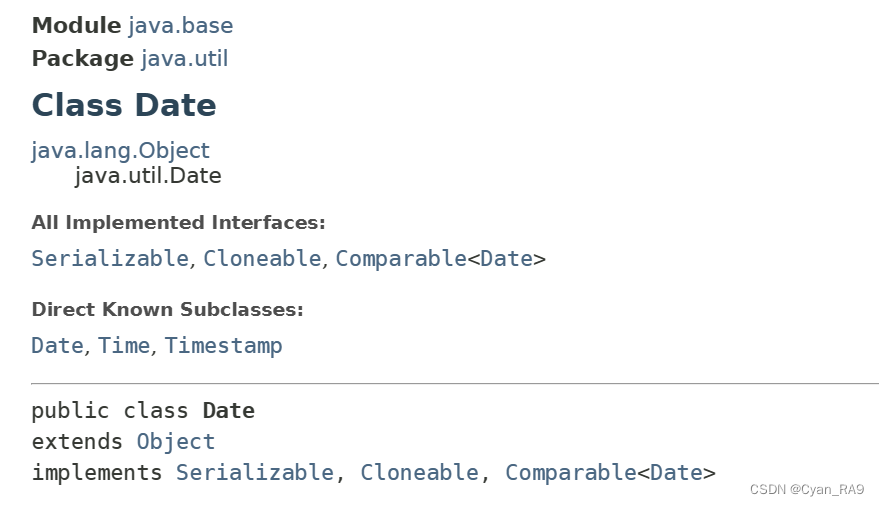Click the CSDN @Cyan_RA9 watermark
The height and width of the screenshot is (506, 879).
807,490
